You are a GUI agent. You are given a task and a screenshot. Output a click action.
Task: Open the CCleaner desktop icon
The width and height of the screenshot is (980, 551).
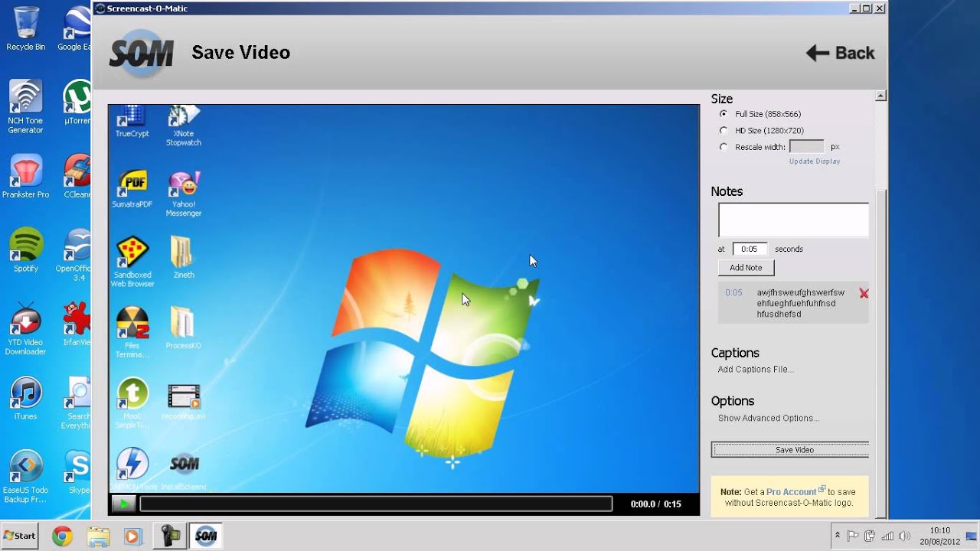pos(77,177)
